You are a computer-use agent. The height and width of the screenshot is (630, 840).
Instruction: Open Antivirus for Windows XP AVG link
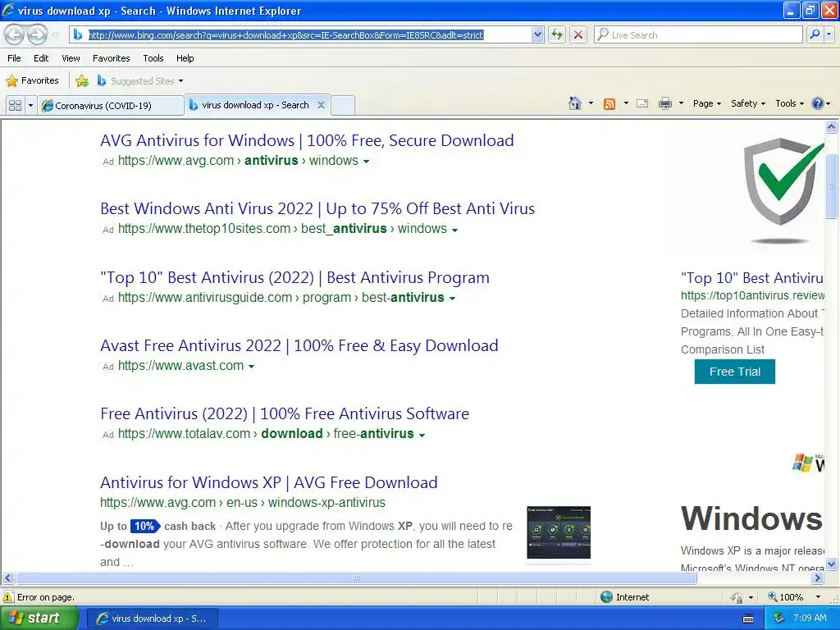click(269, 482)
